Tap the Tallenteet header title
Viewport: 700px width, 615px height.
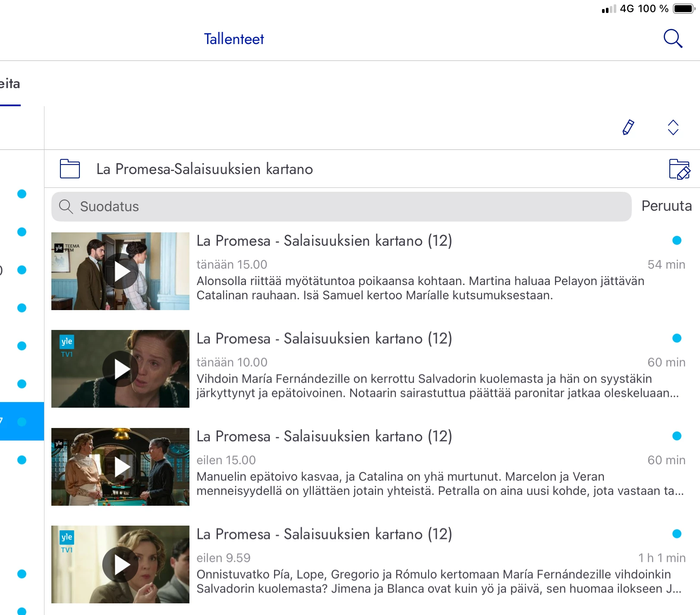click(x=234, y=39)
